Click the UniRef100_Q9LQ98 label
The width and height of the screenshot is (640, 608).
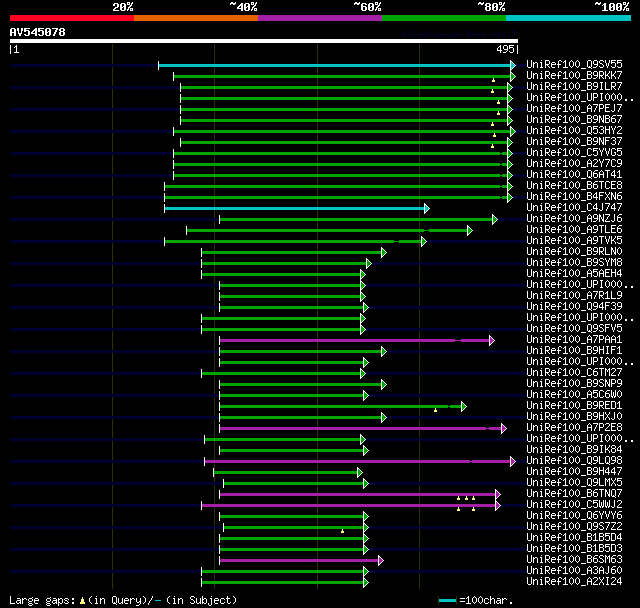574,461
